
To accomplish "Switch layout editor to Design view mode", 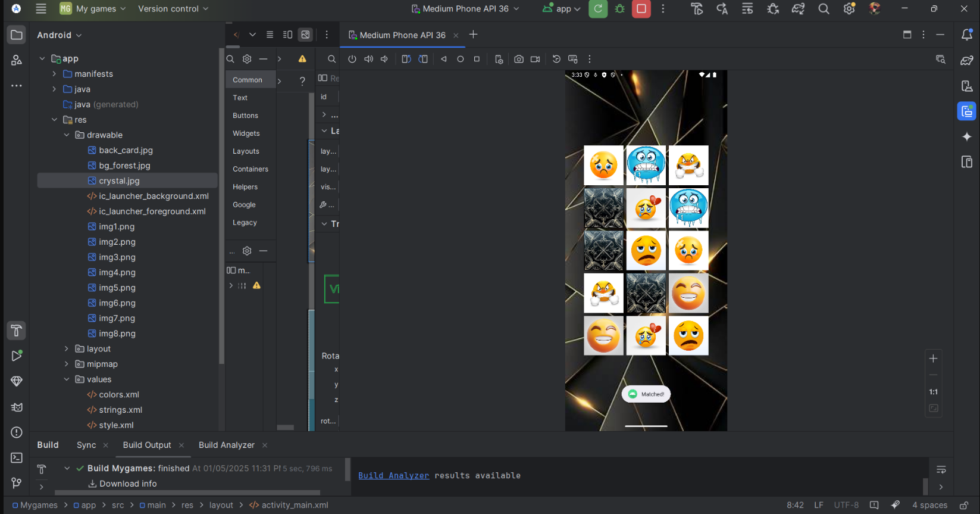I will click(305, 35).
